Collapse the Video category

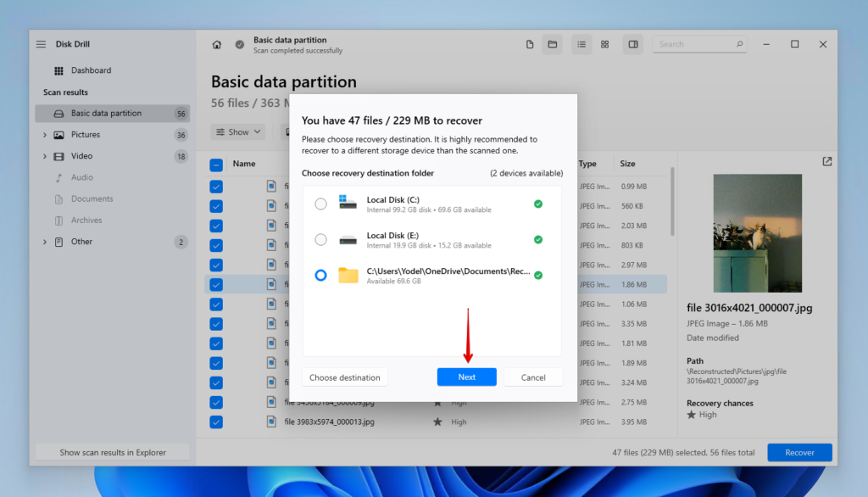44,155
